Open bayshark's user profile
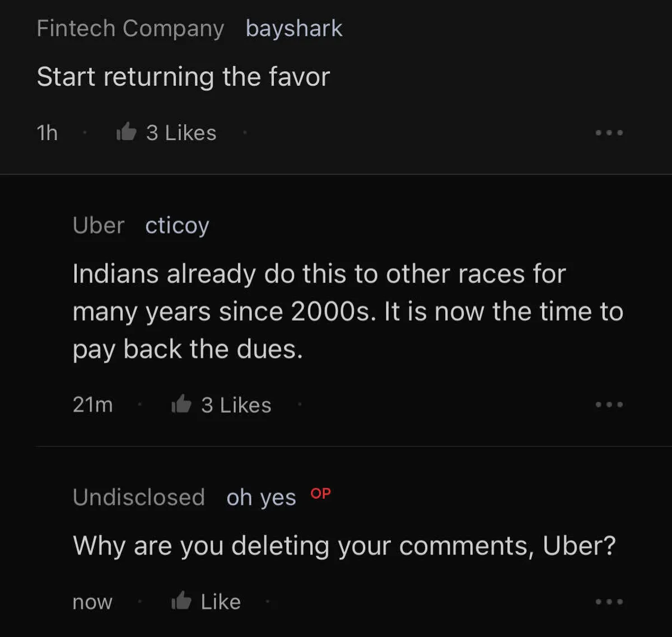Screen dimensions: 672x637 click(294, 29)
